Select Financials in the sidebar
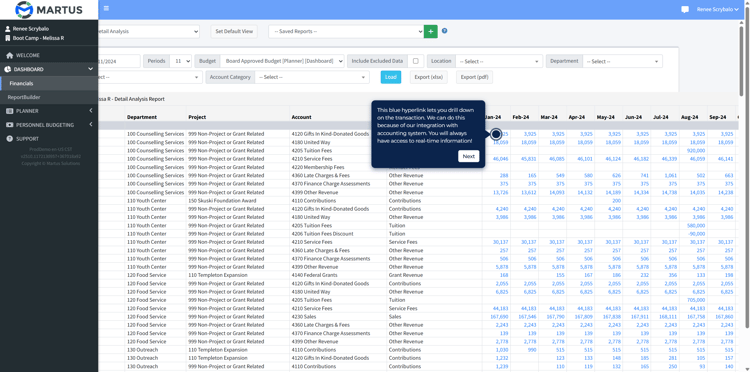The width and height of the screenshot is (750, 372). point(21,83)
